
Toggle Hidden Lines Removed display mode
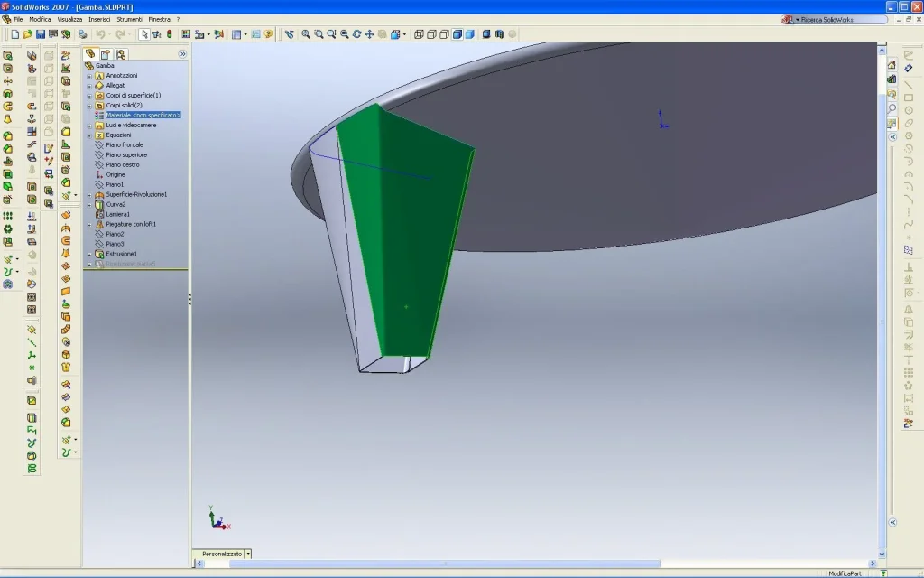[x=444, y=34]
